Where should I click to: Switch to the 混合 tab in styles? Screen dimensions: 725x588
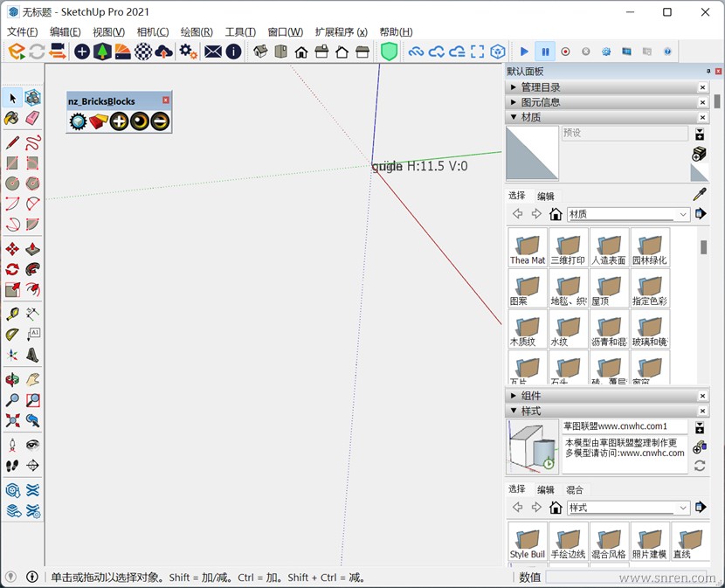(575, 489)
